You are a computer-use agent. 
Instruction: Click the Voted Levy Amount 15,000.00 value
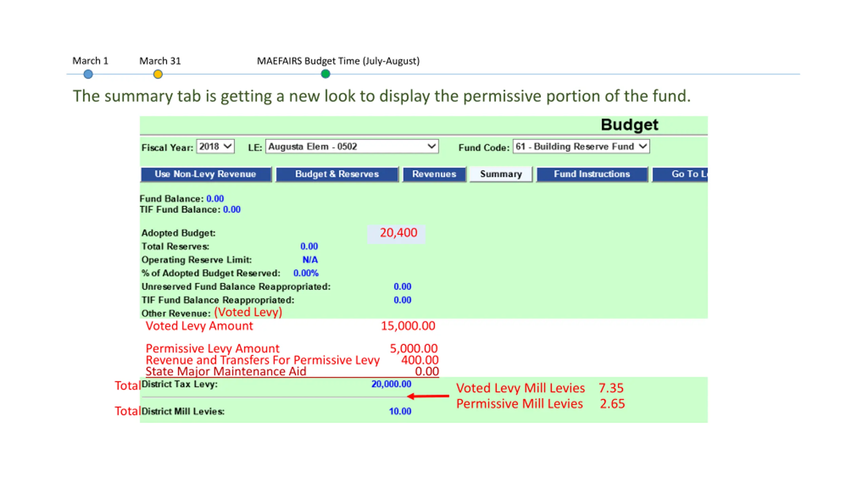[408, 326]
